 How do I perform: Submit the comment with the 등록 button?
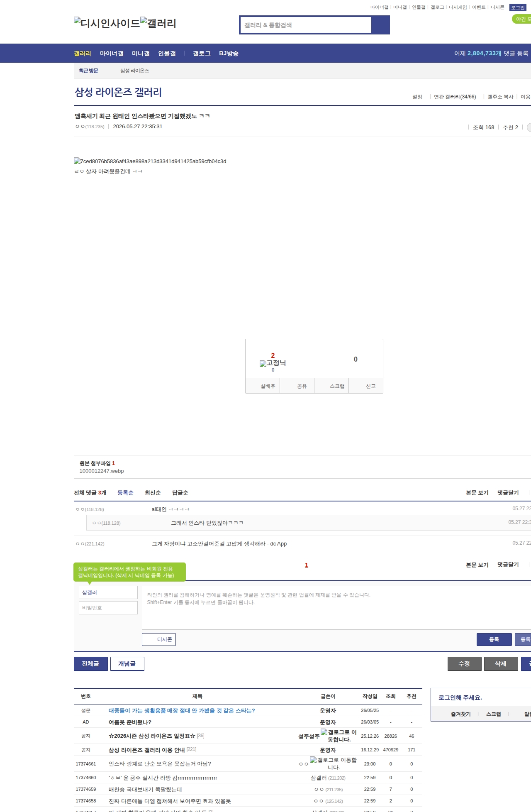coord(494,639)
